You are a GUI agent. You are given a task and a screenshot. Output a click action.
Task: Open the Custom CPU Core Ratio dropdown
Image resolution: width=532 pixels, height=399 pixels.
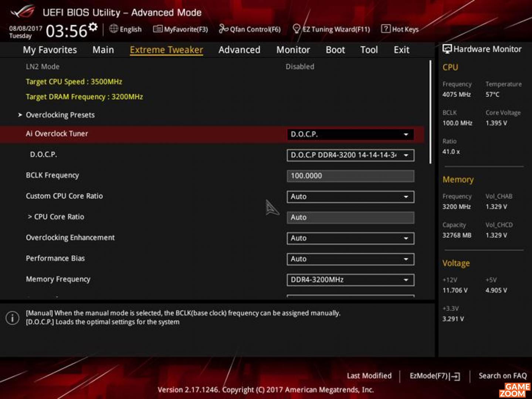coord(350,197)
